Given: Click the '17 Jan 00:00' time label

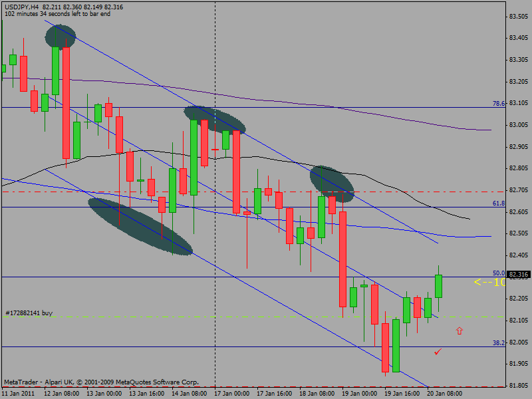Looking at the screenshot, I should click(x=231, y=394).
